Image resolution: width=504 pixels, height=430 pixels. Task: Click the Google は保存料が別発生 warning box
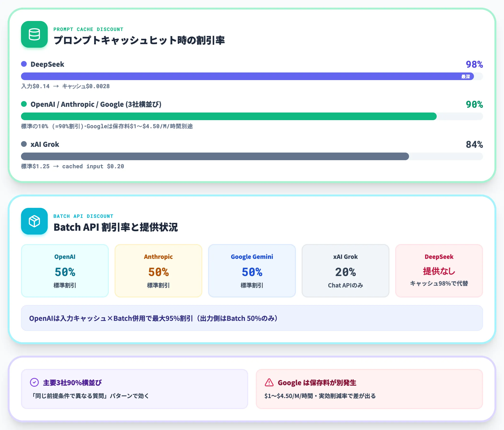pyautogui.click(x=369, y=389)
